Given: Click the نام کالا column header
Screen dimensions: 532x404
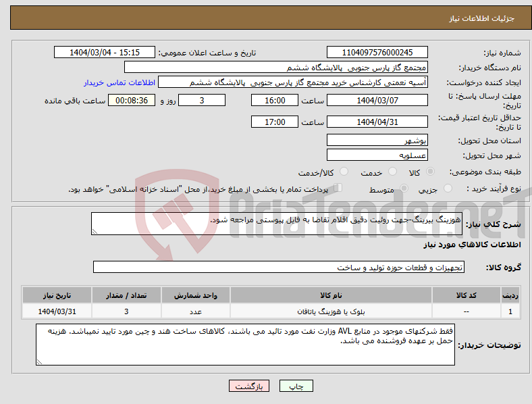Looking at the screenshot, I should coord(331,295).
